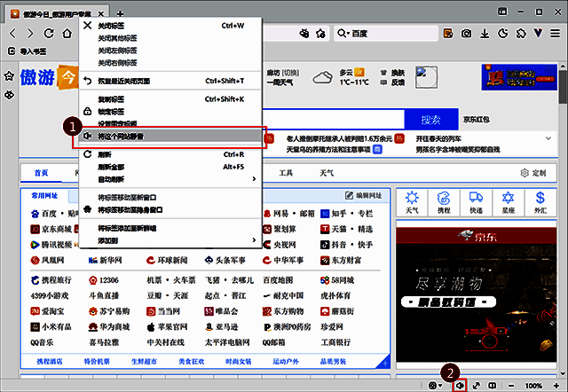Screen dimensions: 568x392
Task: Switch to the 工具 tab
Action: tap(286, 173)
